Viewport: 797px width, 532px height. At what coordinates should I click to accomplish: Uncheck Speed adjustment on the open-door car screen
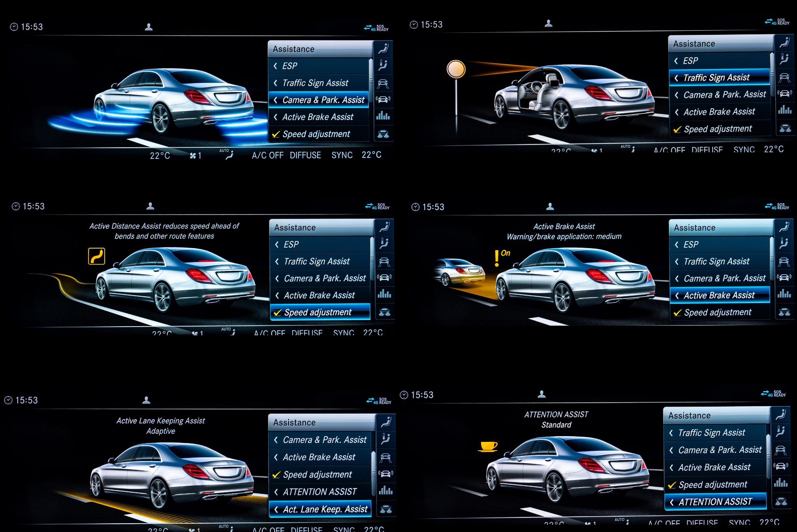(x=677, y=129)
